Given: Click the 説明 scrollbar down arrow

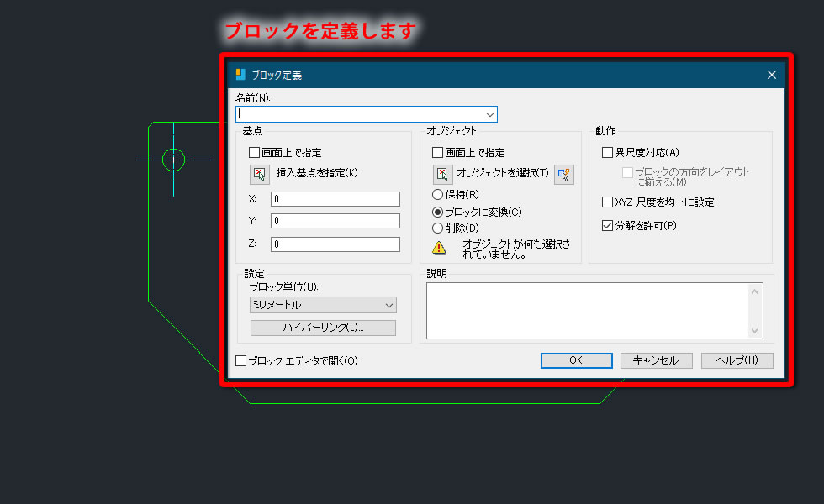Looking at the screenshot, I should click(755, 331).
